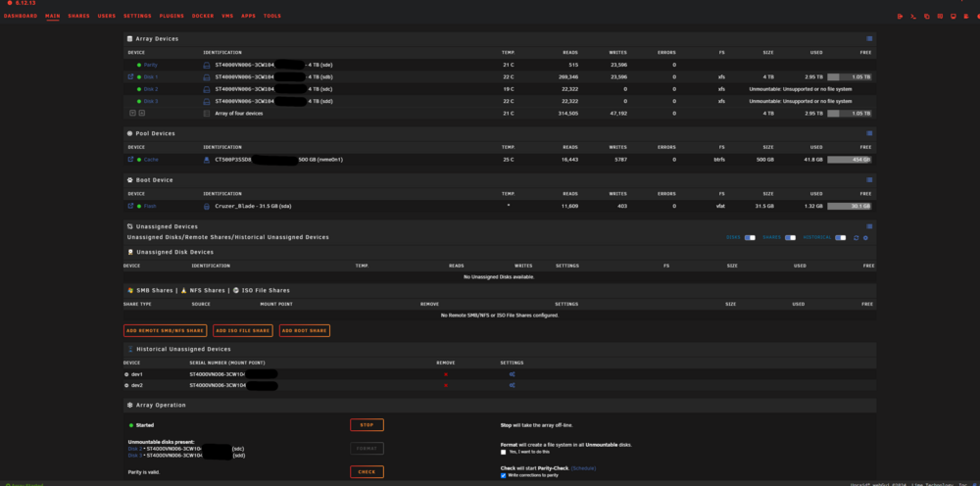Open the VMS tab
Image resolution: width=980 pixels, height=486 pixels.
[227, 16]
